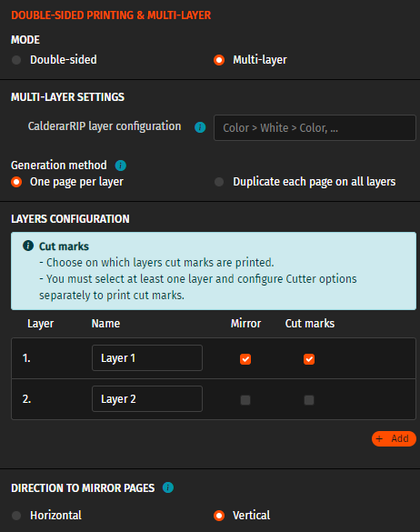Edit the Layer 1 name field

pyautogui.click(x=147, y=358)
